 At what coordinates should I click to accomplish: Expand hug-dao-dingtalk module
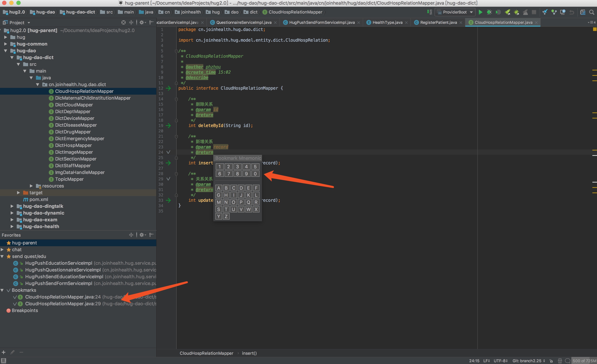coord(12,206)
